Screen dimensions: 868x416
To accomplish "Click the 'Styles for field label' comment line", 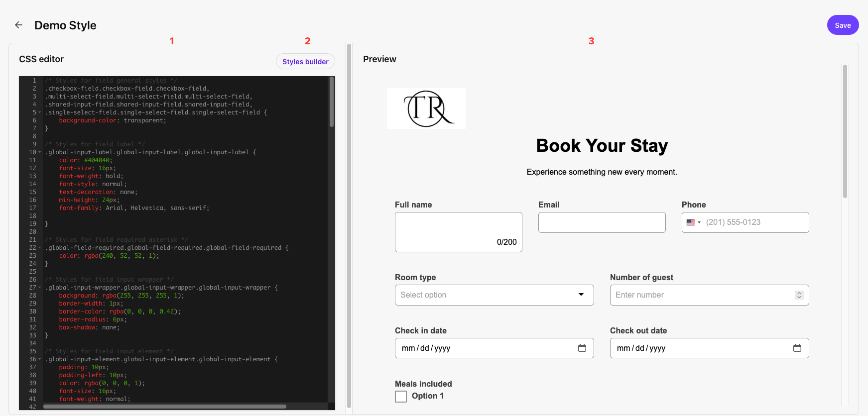I will coord(95,144).
